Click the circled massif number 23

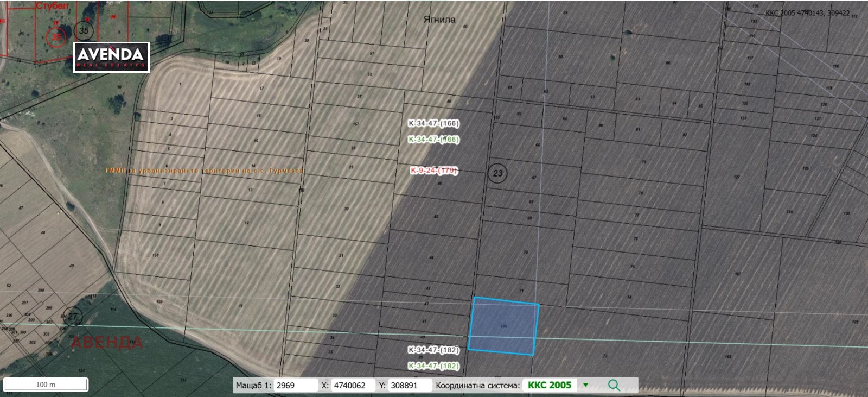tap(497, 173)
